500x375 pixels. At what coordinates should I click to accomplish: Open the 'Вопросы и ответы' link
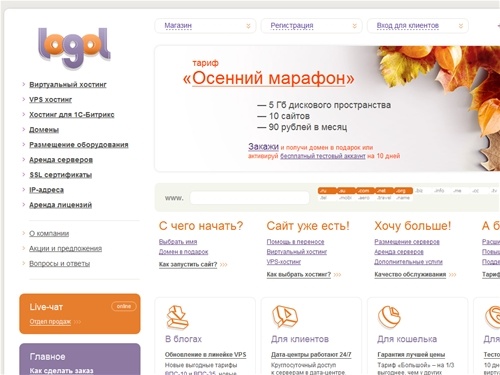click(60, 263)
